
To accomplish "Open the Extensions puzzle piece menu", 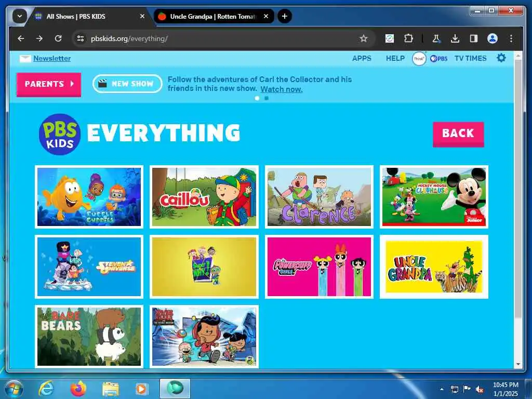I will pyautogui.click(x=408, y=38).
